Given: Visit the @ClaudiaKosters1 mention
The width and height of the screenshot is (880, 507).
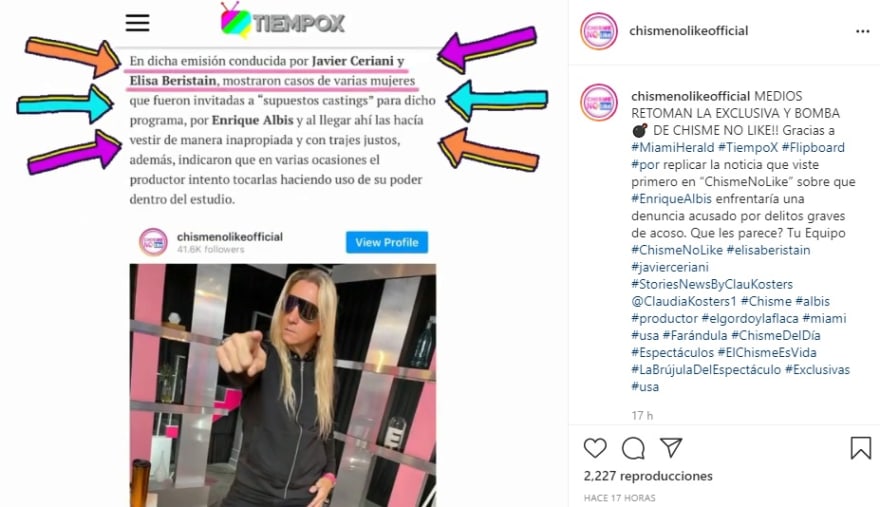Looking at the screenshot, I should point(684,302).
